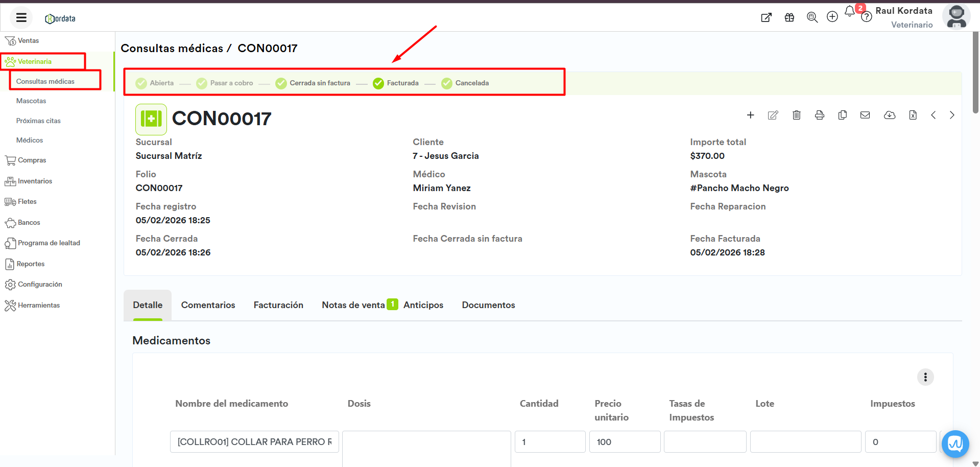
Task: Click the printer icon for CON00017
Action: pos(819,115)
